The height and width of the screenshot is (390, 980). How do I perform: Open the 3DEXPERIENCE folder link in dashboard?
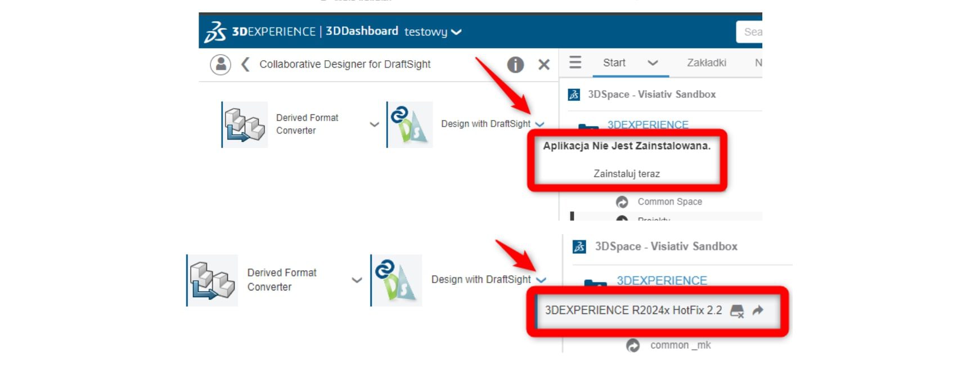pos(648,124)
